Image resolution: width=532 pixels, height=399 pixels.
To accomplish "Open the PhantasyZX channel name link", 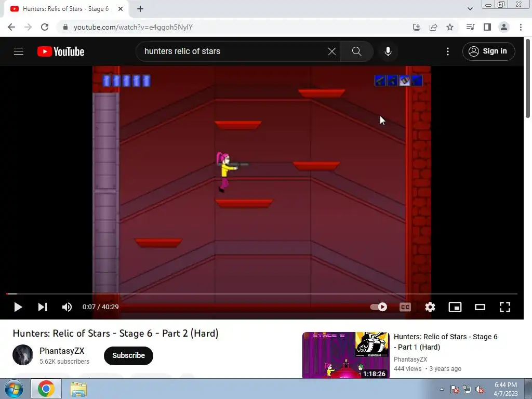I will tap(62, 351).
